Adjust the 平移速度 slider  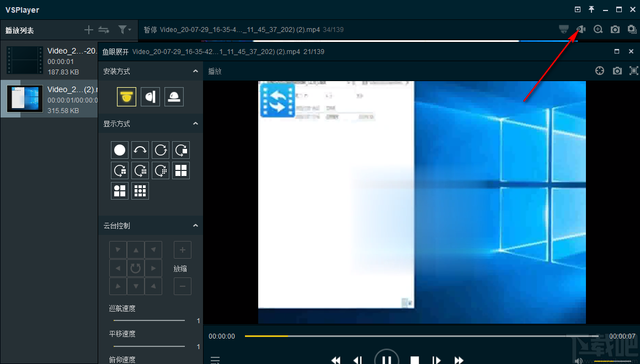[149, 346]
